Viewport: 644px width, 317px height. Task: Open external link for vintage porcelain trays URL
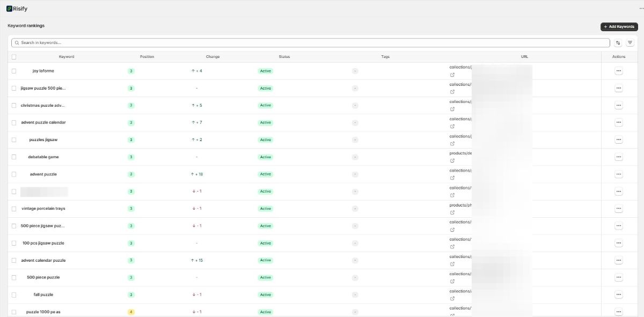pyautogui.click(x=452, y=212)
